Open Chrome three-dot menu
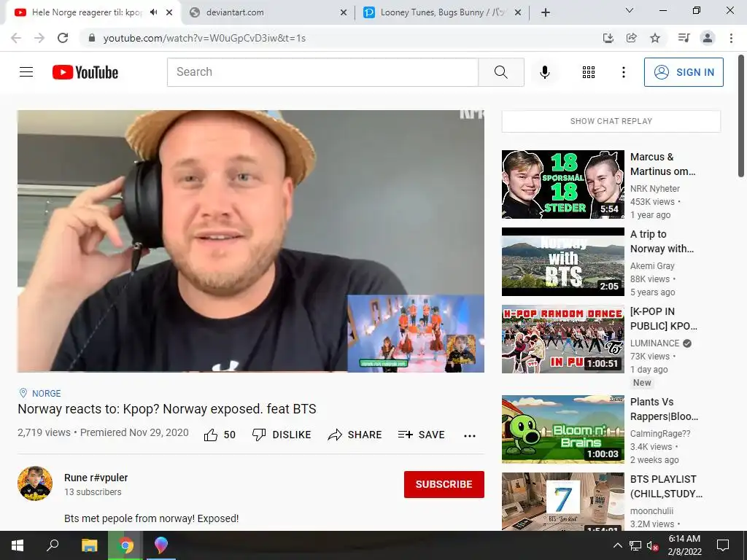Screen dimensions: 747x560 pyautogui.click(x=731, y=38)
